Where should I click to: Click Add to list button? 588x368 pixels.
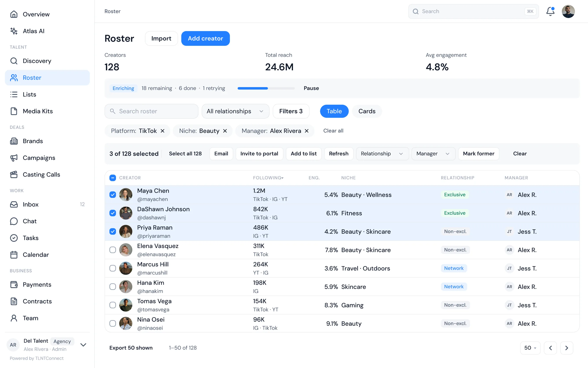click(304, 154)
